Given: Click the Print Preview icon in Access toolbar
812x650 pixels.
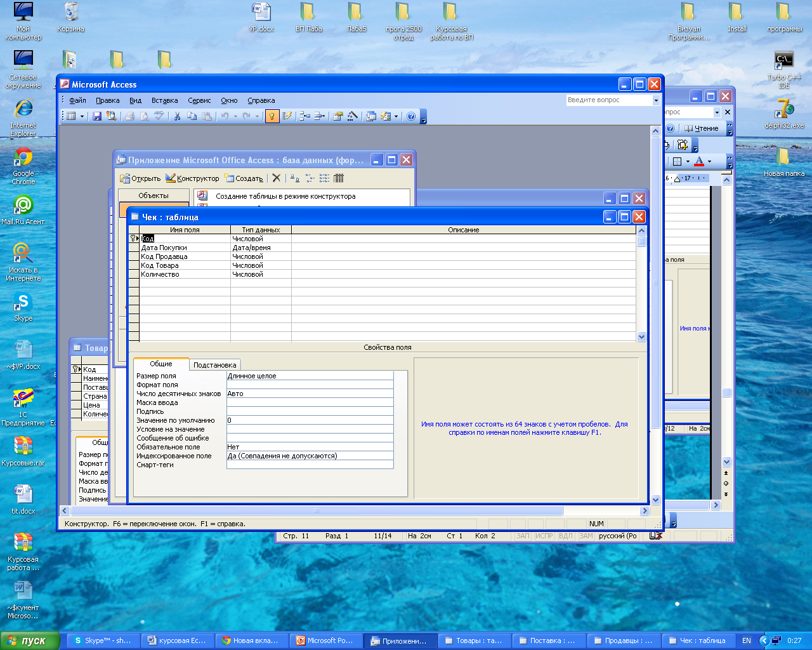Looking at the screenshot, I should 144,116.
